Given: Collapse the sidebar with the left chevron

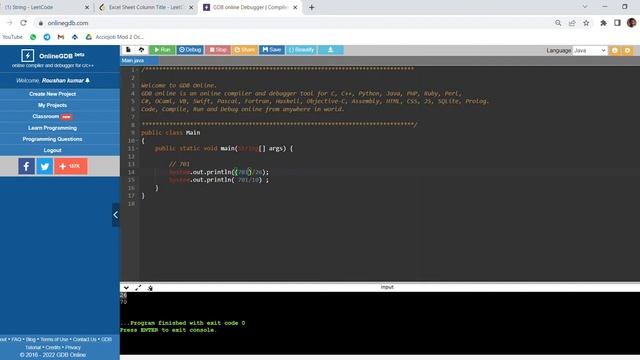Looking at the screenshot, I should tap(116, 215).
